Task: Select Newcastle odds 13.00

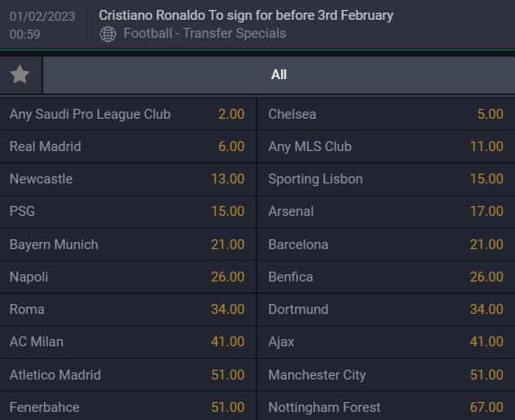Action: pyautogui.click(x=128, y=179)
